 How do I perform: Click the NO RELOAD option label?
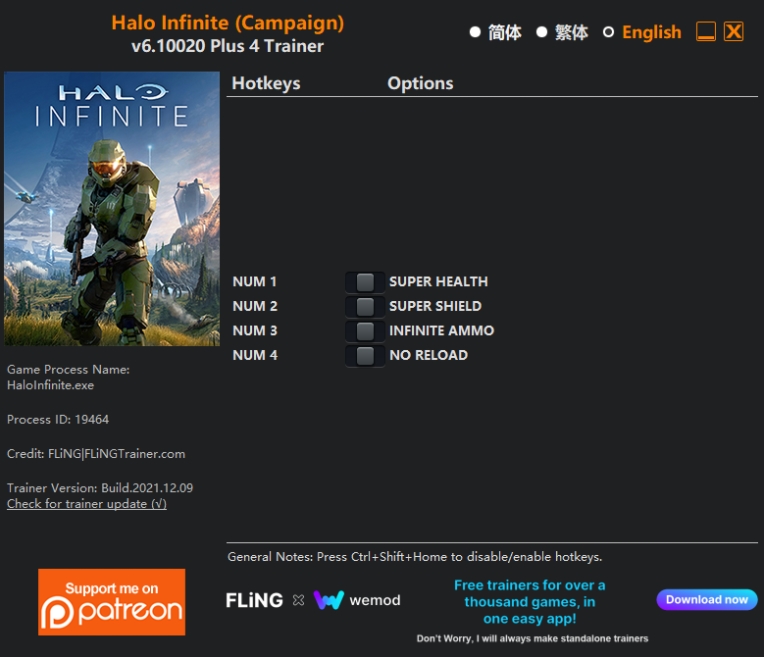pos(429,355)
